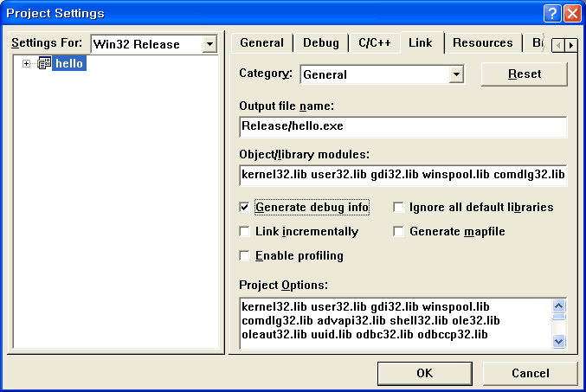586x392 pixels.
Task: Expand the hello project tree node
Action: pos(27,64)
